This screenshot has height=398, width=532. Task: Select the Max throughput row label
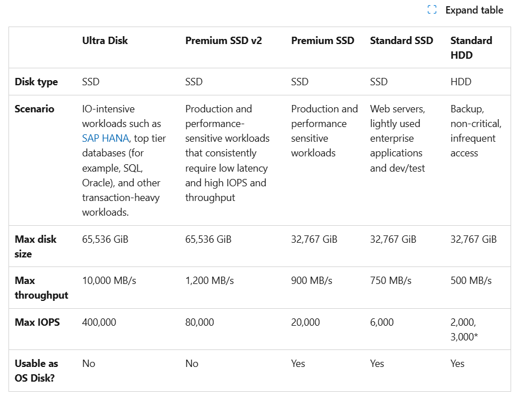[x=41, y=288]
